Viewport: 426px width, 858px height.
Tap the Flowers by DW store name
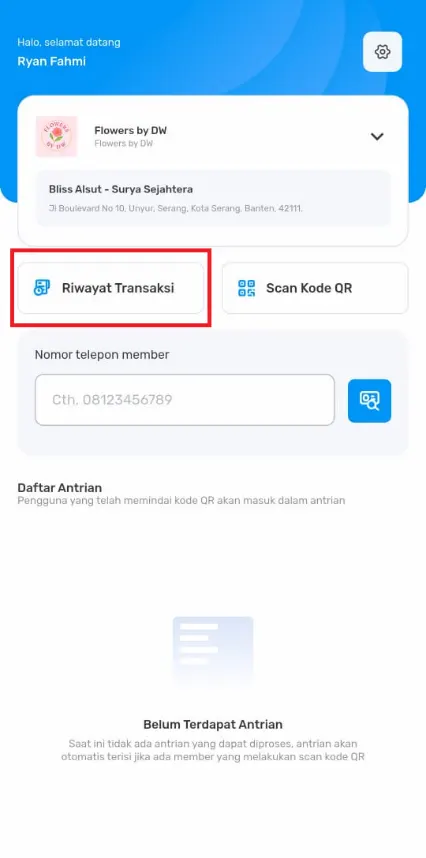pyautogui.click(x=131, y=130)
